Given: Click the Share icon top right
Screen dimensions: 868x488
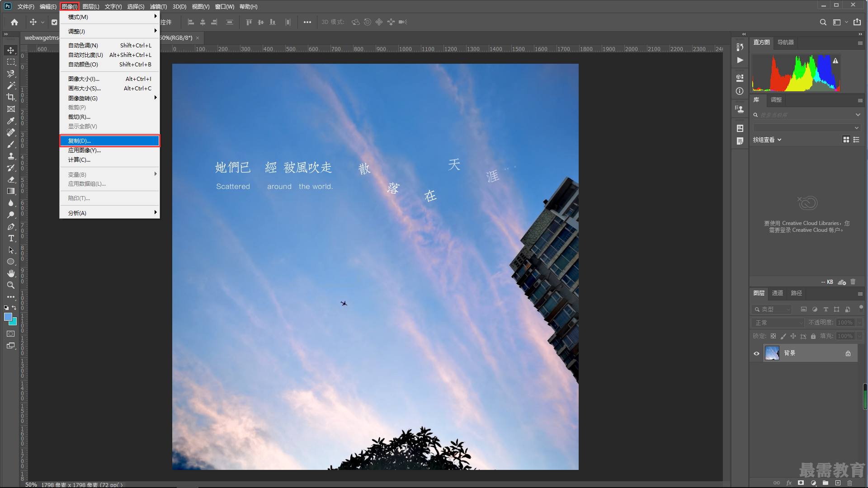Looking at the screenshot, I should (857, 22).
